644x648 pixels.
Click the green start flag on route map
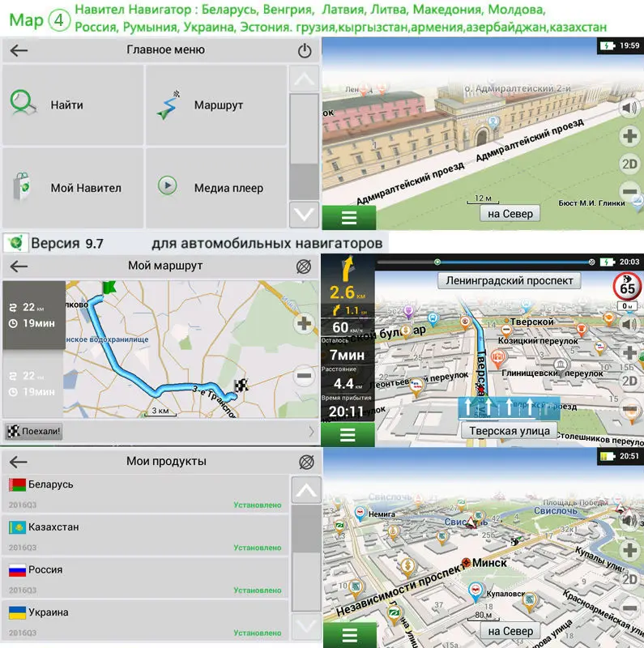[109, 287]
